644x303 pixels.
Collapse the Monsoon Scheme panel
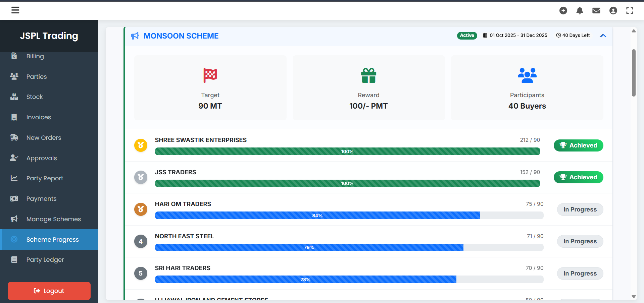point(603,36)
